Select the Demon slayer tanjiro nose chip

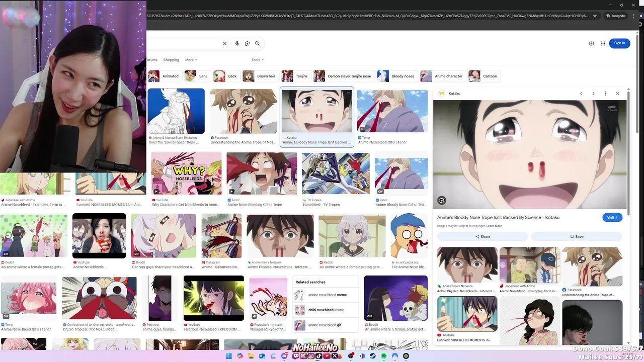coord(344,76)
